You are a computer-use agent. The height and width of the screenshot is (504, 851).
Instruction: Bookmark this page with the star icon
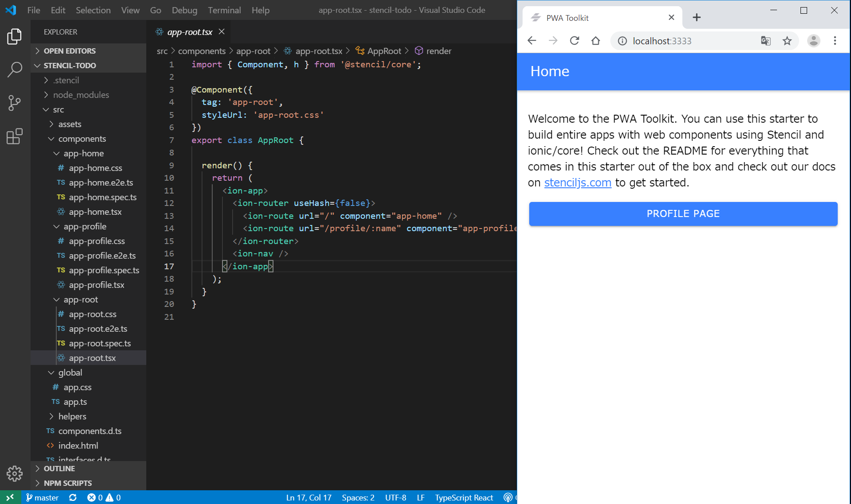[x=787, y=41]
